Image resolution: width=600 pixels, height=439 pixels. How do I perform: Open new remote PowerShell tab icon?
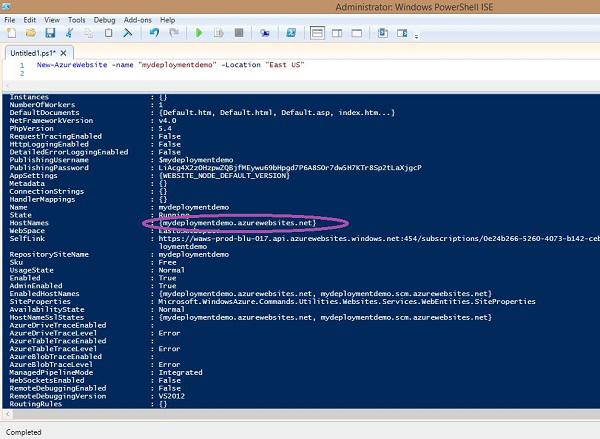pyautogui.click(x=265, y=33)
